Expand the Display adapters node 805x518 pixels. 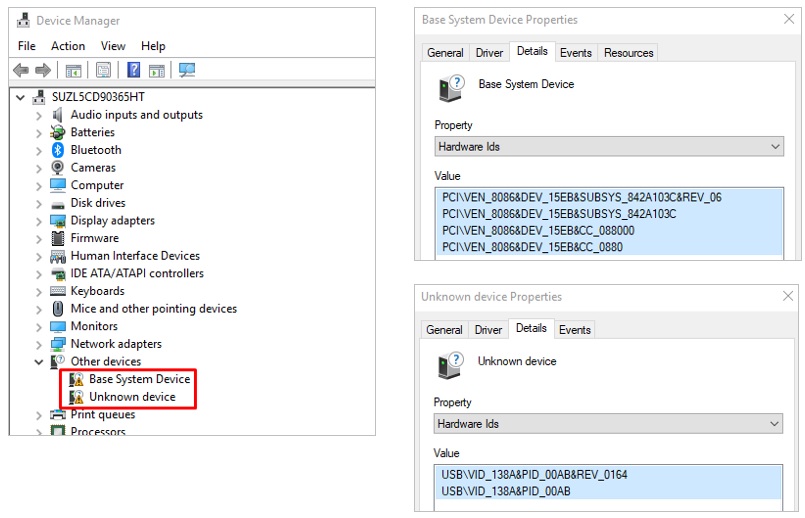[39, 221]
